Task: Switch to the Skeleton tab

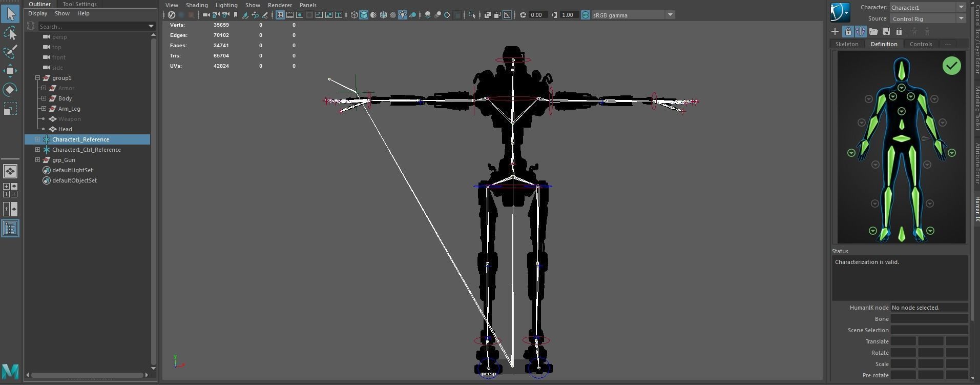Action: click(x=847, y=44)
